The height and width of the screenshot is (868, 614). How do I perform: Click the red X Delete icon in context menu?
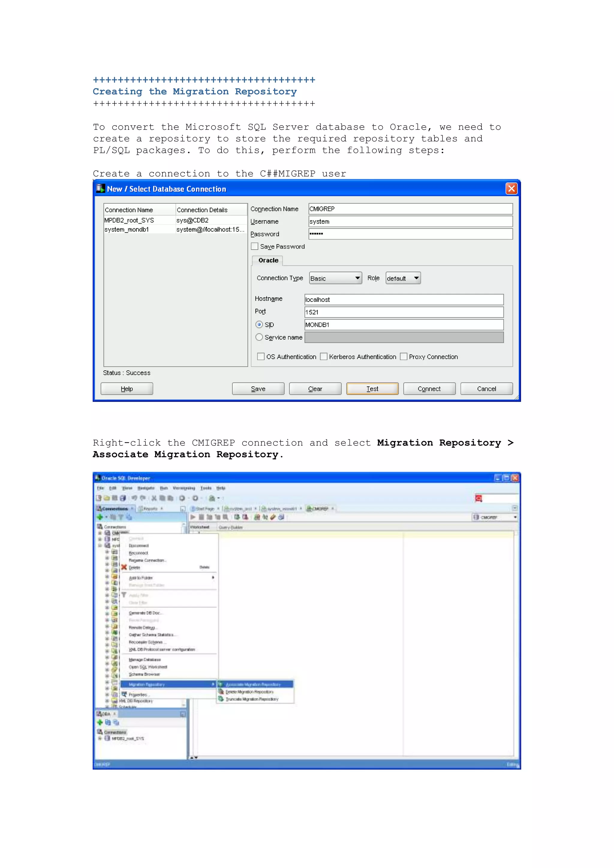point(124,567)
